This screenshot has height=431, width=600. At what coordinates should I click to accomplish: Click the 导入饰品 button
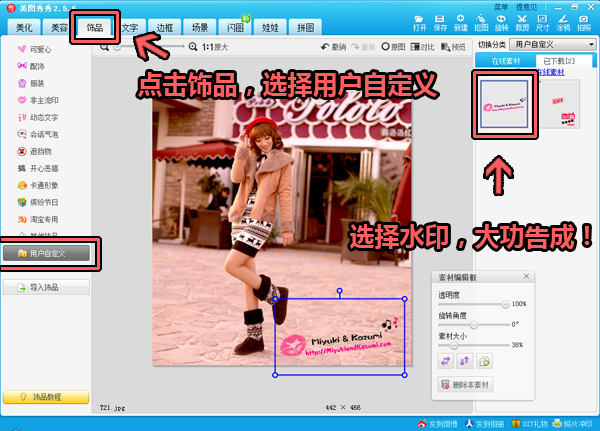[x=47, y=287]
